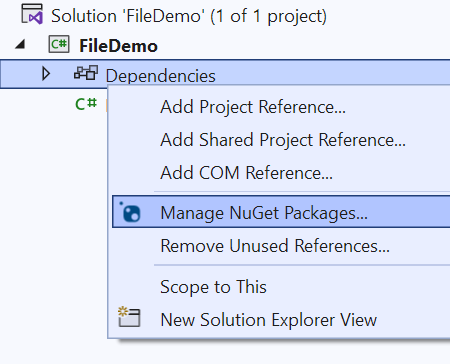450x364 pixels.
Task: Select the Solution 'FileDemo' node label
Action: tap(189, 16)
